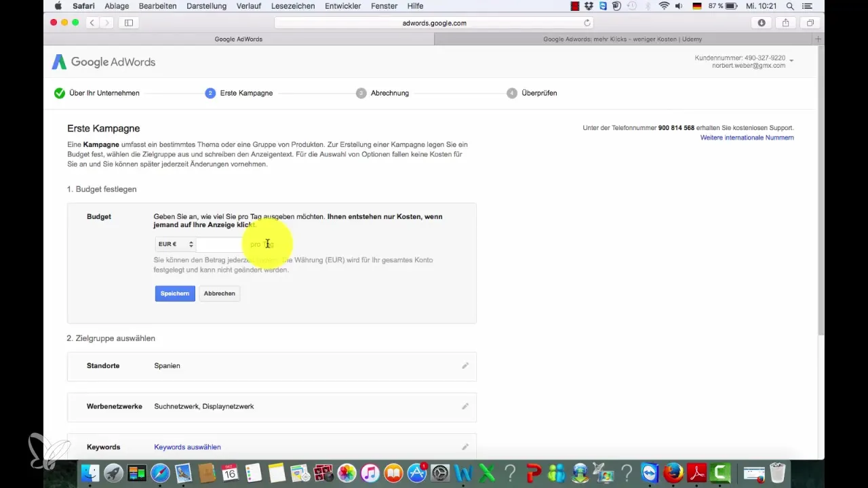The height and width of the screenshot is (488, 868).
Task: Open Firefox from the Dock
Action: coord(673,473)
